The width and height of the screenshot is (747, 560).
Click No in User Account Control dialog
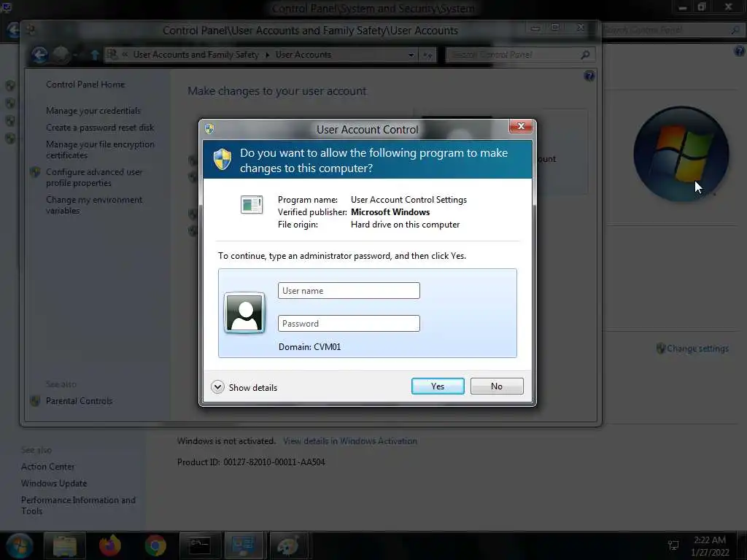pyautogui.click(x=496, y=386)
